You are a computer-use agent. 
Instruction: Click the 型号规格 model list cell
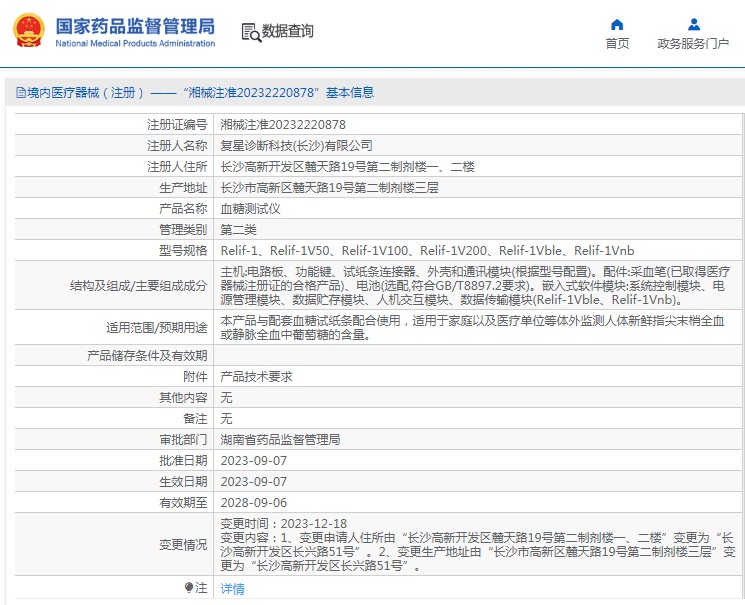478,250
